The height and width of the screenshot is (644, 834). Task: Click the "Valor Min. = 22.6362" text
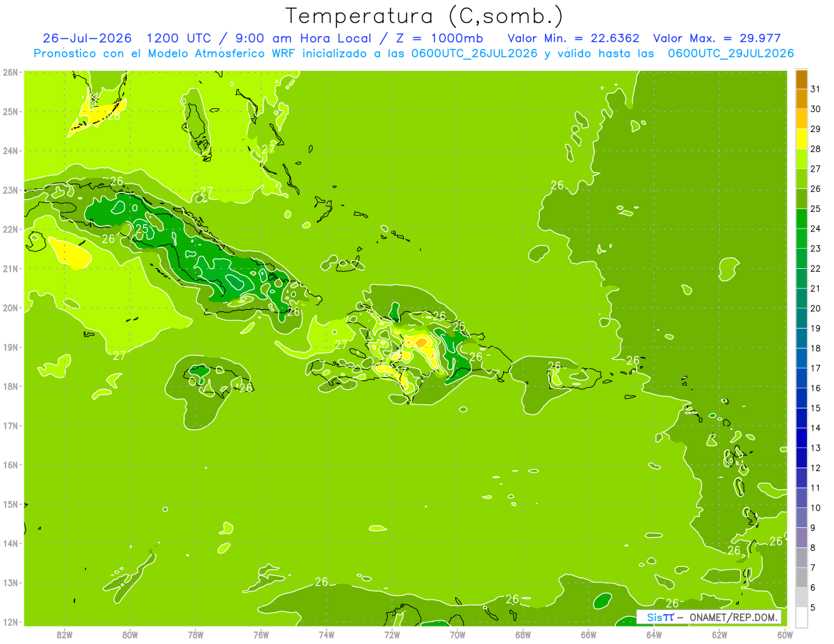tap(573, 38)
